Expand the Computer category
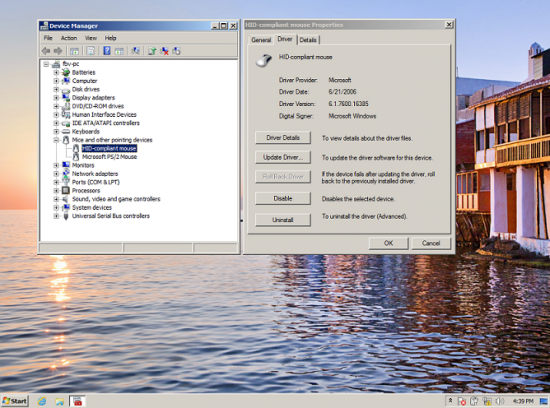Screen dimensions: 550x408 [56, 81]
